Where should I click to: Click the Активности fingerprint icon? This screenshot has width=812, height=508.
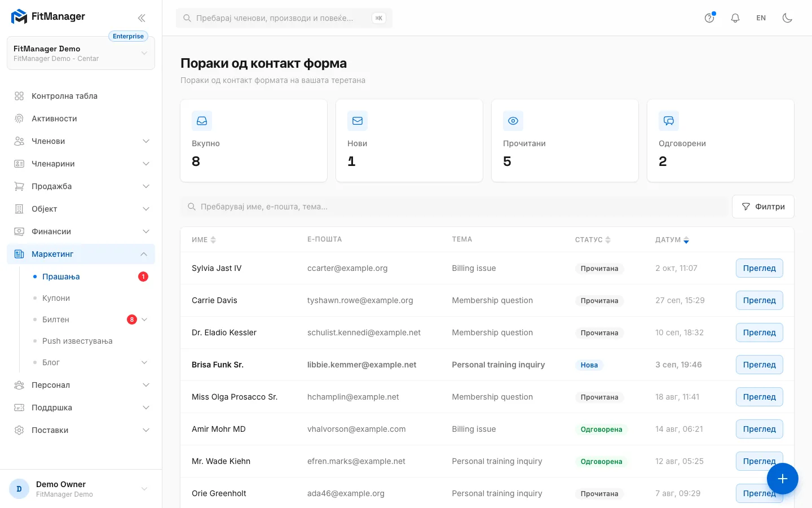19,119
